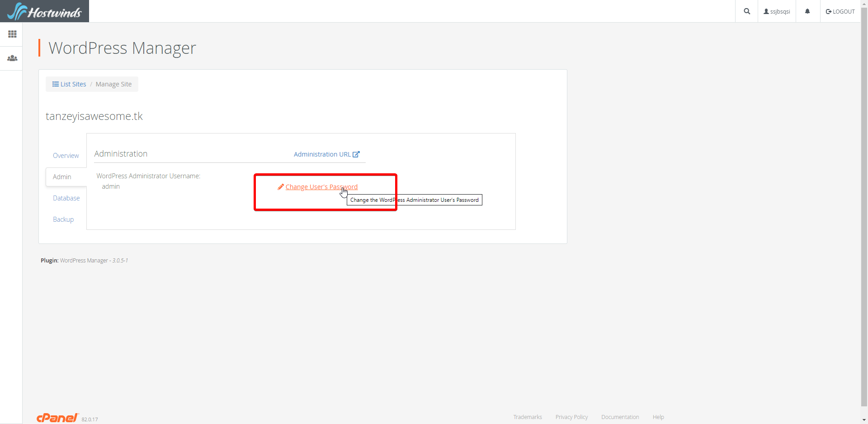Click the cPanel logo in footer

point(57,418)
